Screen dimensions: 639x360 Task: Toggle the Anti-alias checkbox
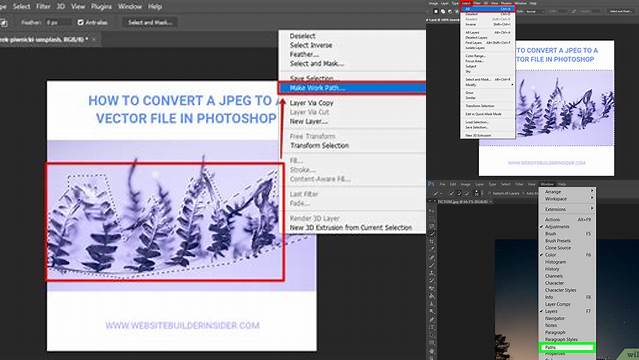click(81, 22)
